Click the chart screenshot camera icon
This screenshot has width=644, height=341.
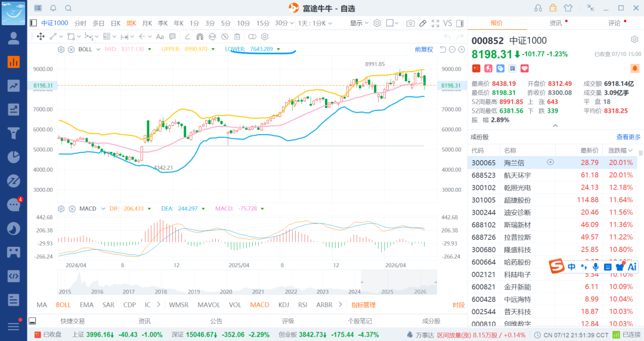click(410, 23)
